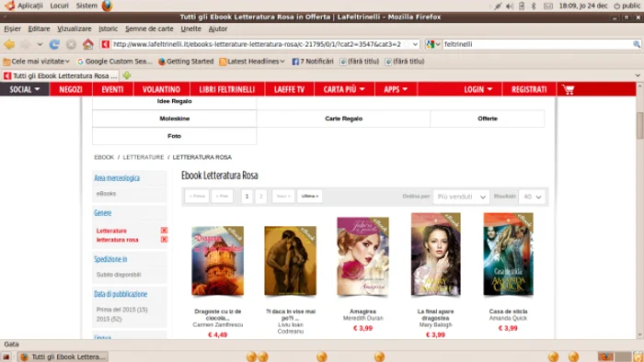Viewport: 644px width, 362px height.
Task: Open the Casa de sticla book cover
Action: coord(508,255)
